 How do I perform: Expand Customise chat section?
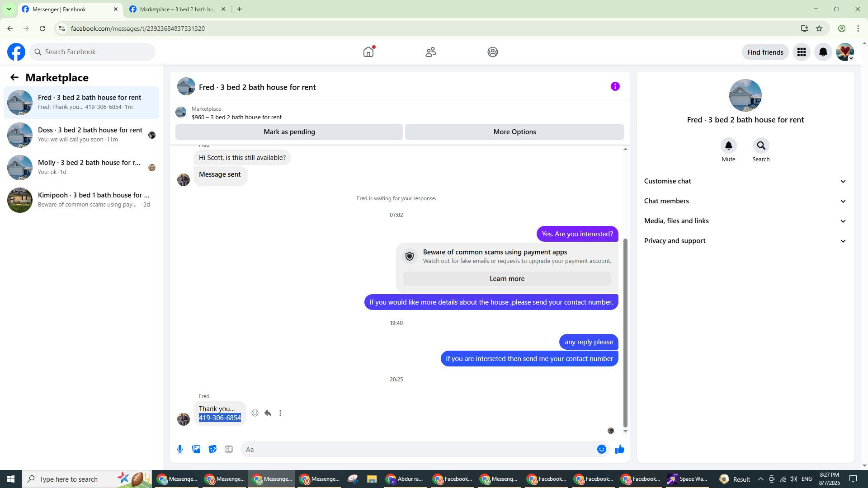[x=745, y=181]
